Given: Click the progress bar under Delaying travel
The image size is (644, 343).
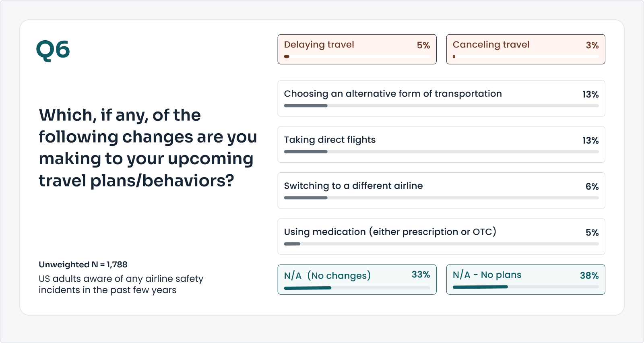Looking at the screenshot, I should tap(357, 57).
